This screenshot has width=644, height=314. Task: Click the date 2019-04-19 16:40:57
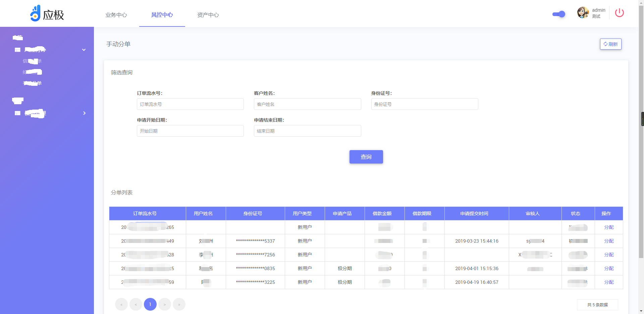[x=477, y=282]
